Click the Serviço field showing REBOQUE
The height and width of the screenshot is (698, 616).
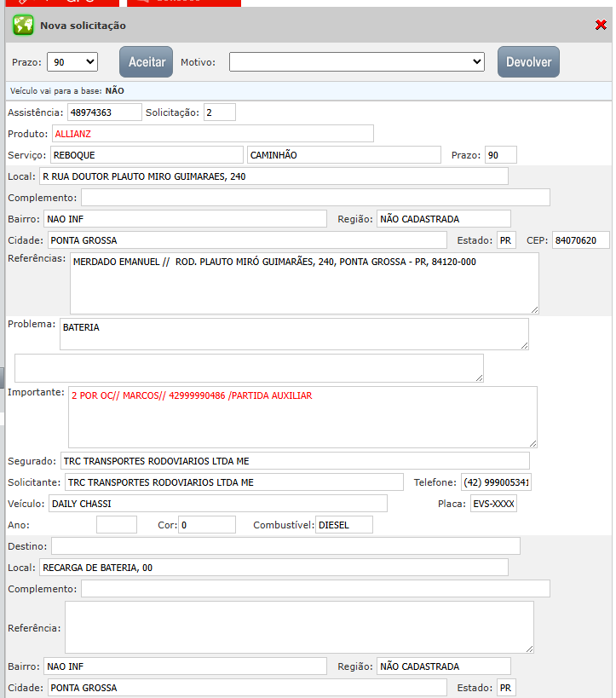coord(146,155)
